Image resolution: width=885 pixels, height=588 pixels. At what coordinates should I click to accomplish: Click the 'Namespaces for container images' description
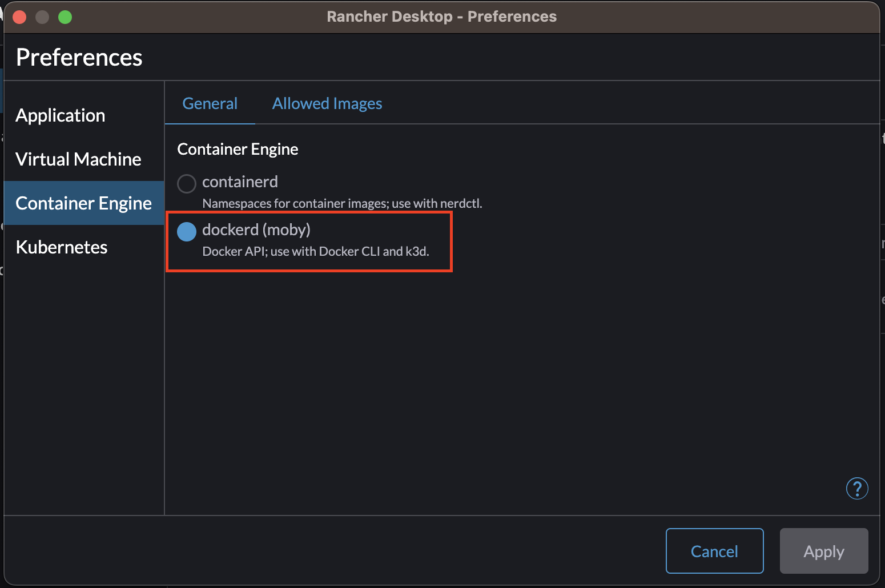(x=342, y=204)
